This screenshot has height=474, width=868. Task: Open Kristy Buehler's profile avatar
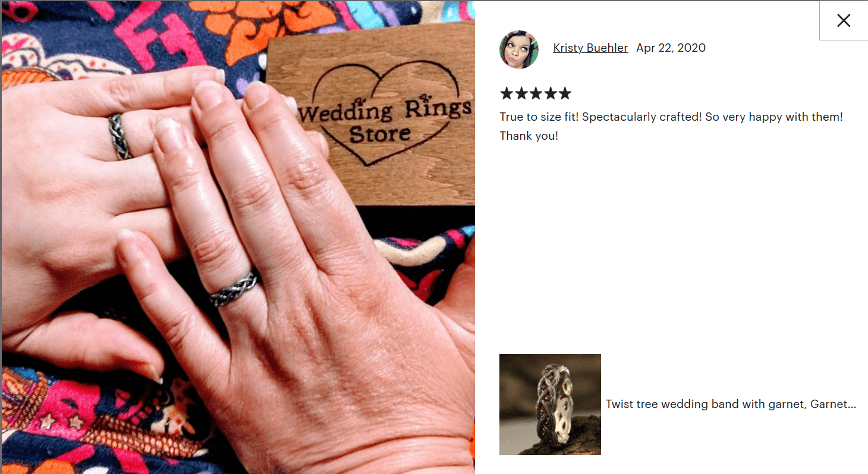519,49
